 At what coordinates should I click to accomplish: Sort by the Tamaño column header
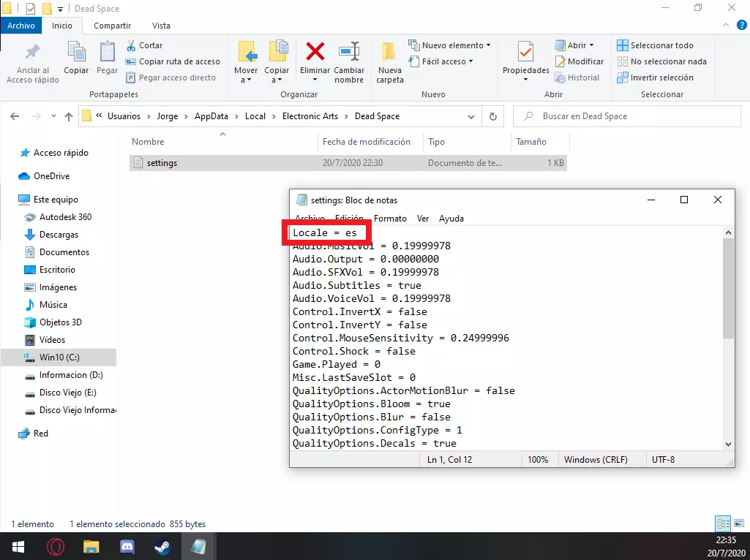(x=531, y=142)
